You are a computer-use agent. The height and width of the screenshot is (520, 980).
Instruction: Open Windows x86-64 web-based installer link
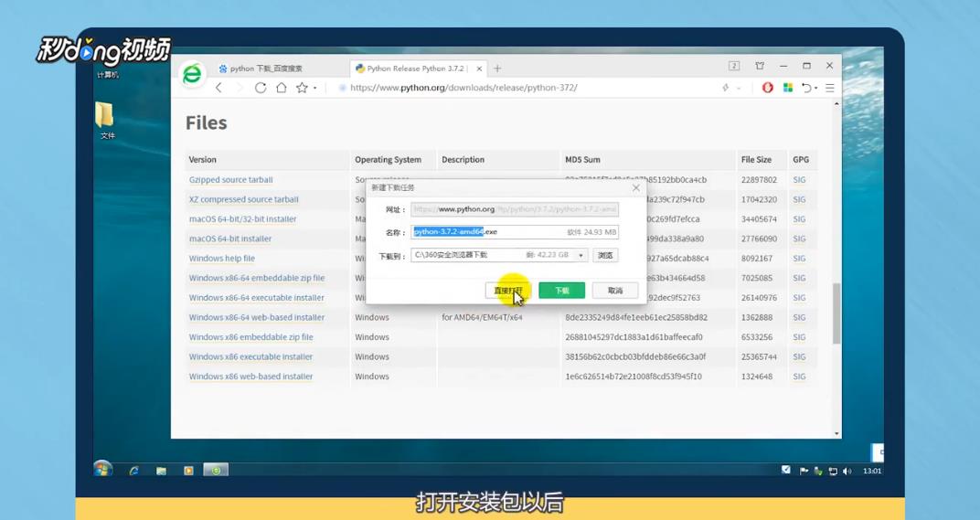point(257,317)
